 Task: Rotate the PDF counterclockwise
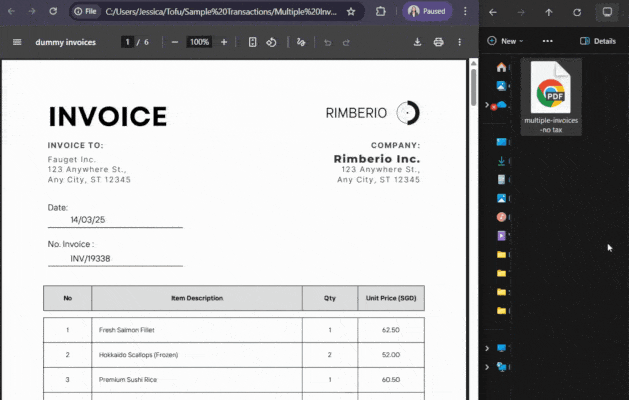(272, 42)
